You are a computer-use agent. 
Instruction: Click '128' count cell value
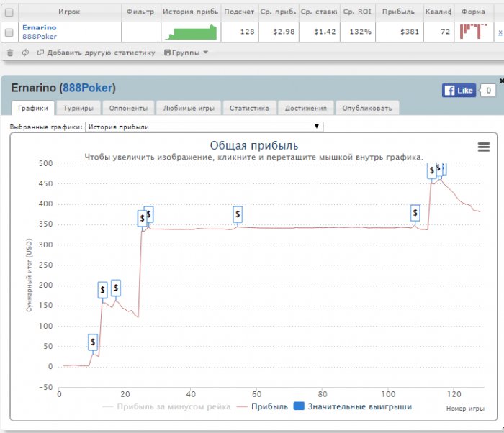[x=247, y=32]
